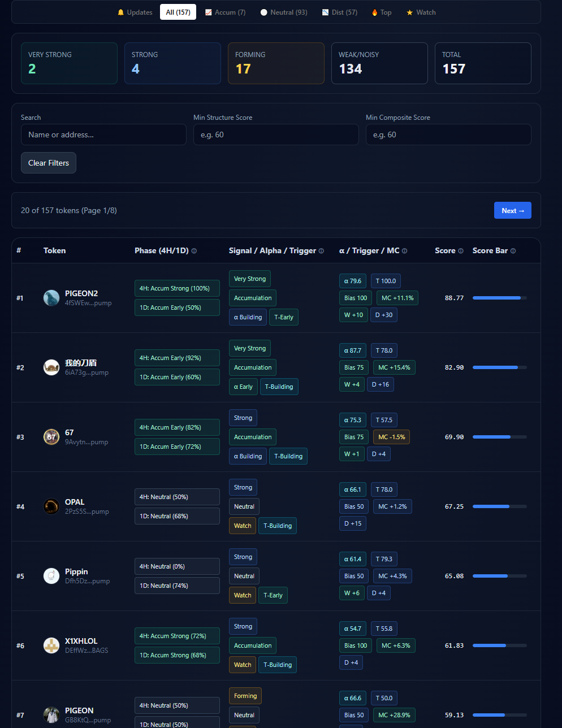The image size is (562, 728).
Task: Open the Dist (57) tab
Action: (340, 12)
